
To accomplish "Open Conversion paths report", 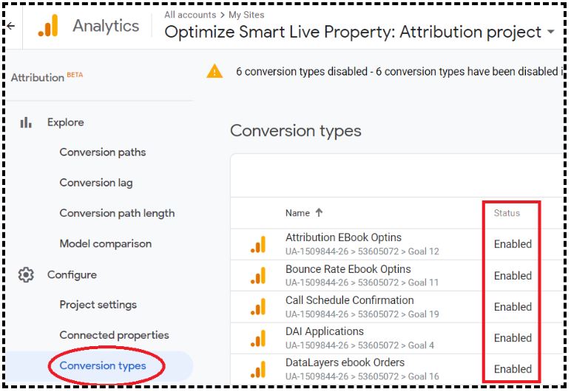I will [x=103, y=152].
